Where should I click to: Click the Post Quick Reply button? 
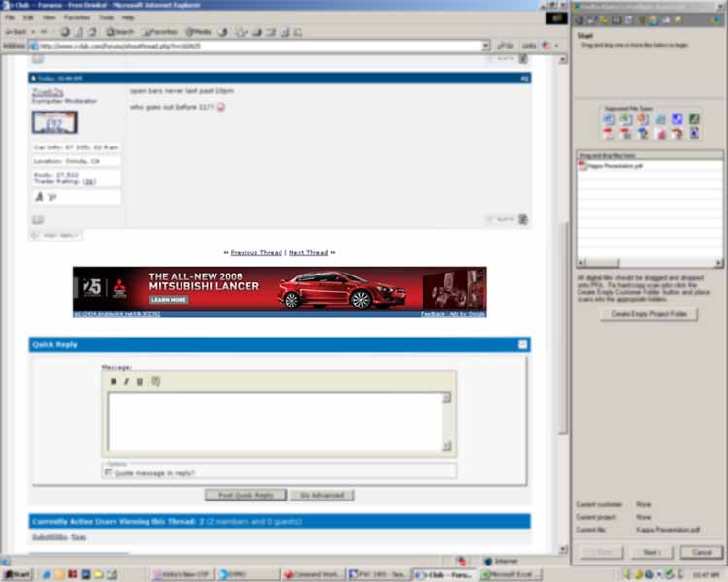[246, 495]
